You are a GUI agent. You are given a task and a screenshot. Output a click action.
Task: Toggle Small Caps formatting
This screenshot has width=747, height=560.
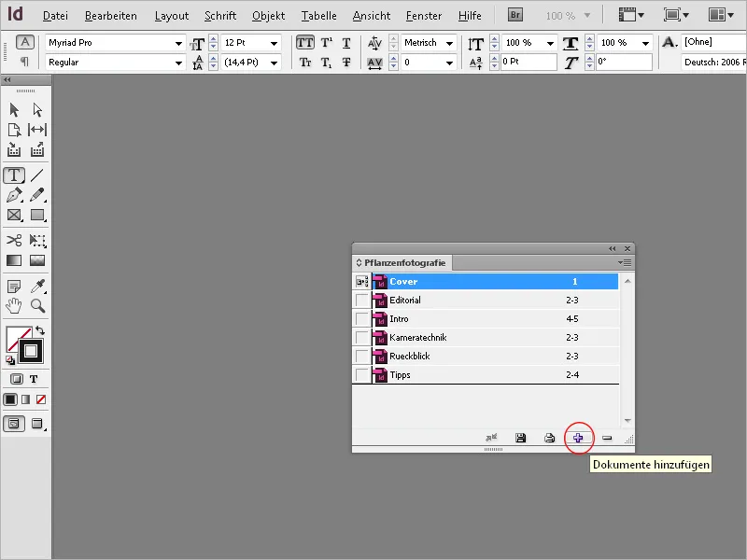tap(305, 63)
